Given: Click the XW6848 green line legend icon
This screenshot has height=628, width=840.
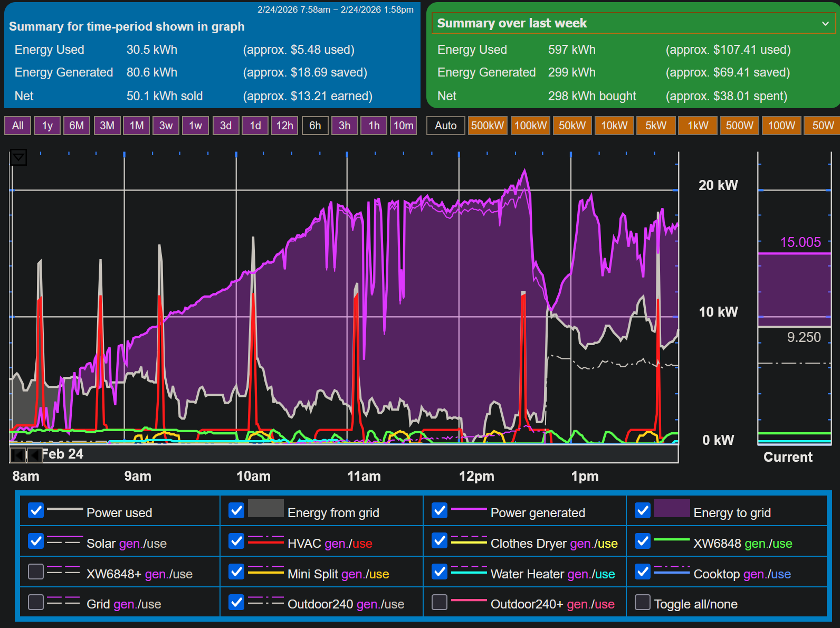Looking at the screenshot, I should coord(671,540).
